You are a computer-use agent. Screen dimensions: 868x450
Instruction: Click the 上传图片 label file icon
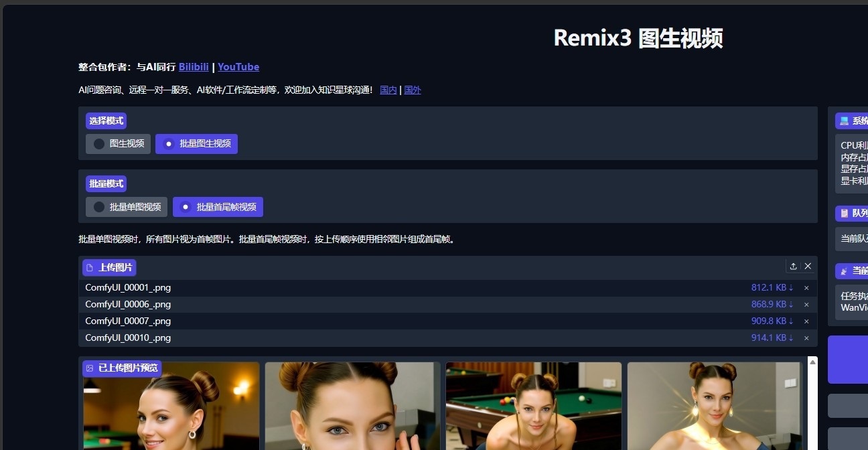[x=90, y=268]
